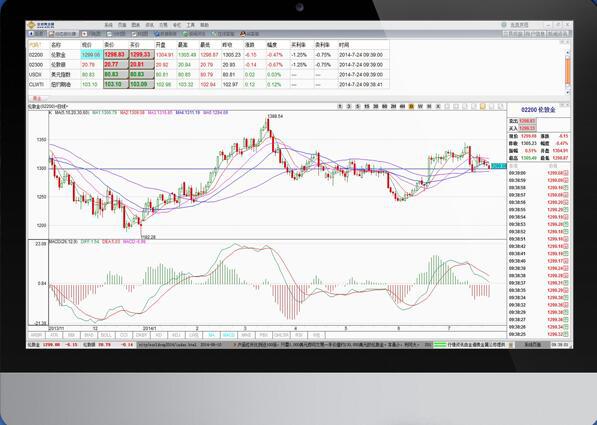597x425 pixels.
Task: Toggle the MA indicator tab
Action: [x=211, y=335]
